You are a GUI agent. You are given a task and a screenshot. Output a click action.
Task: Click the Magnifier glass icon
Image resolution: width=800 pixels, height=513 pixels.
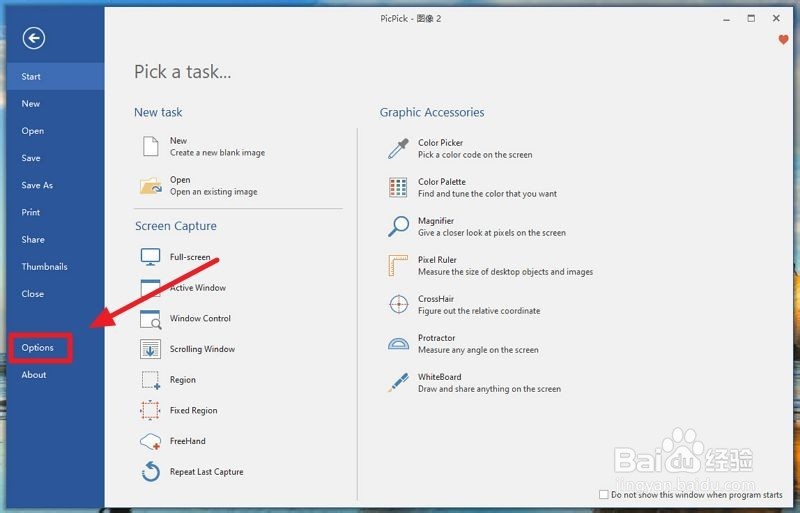click(x=398, y=226)
